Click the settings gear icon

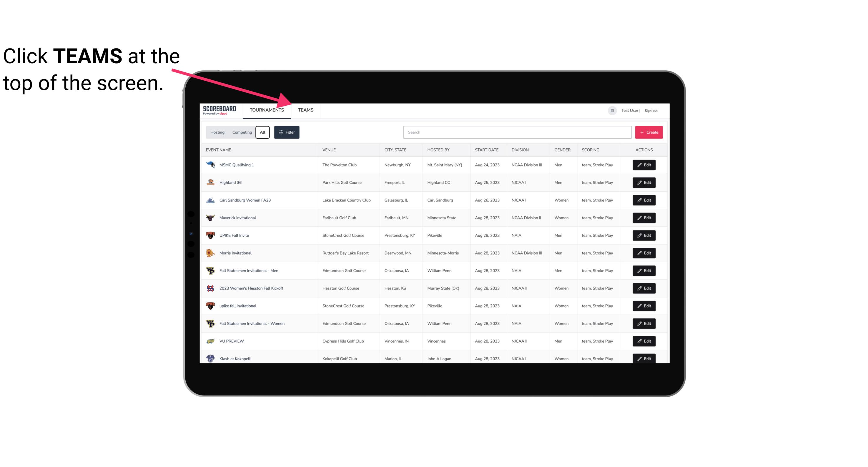click(x=611, y=110)
